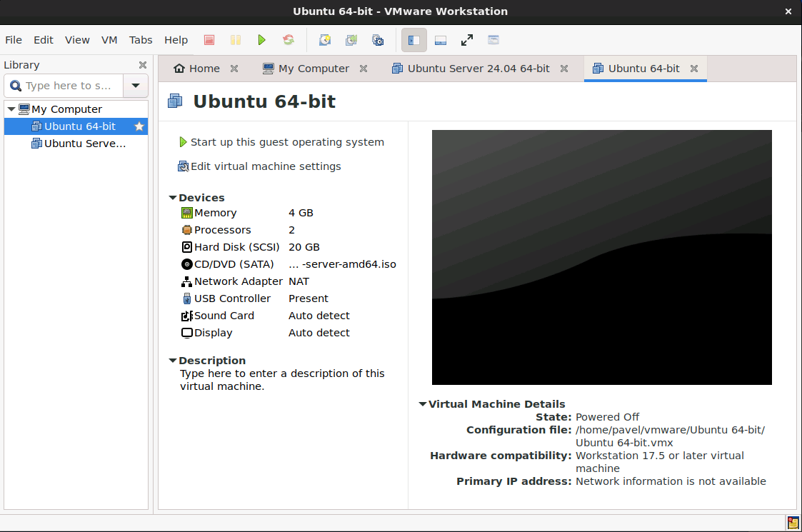Click the library search input field
The image size is (802, 532).
pos(68,86)
